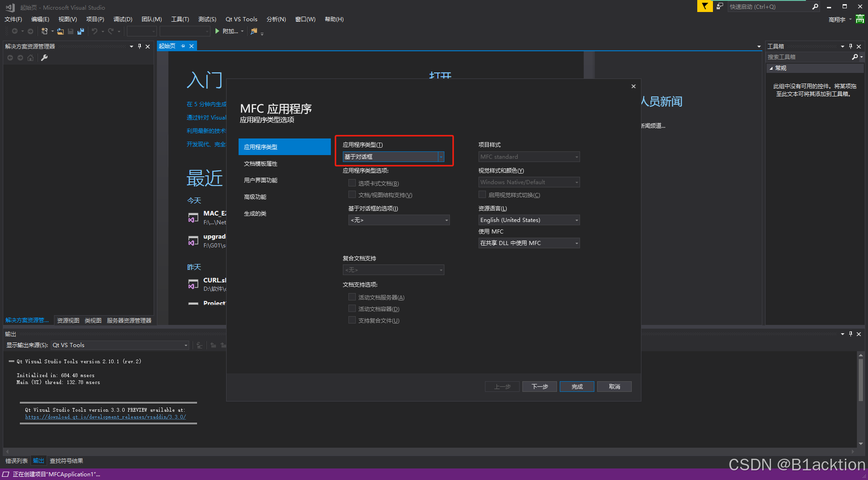Open the Qt download link in output
Viewport: 868px width, 480px height.
pos(106,417)
